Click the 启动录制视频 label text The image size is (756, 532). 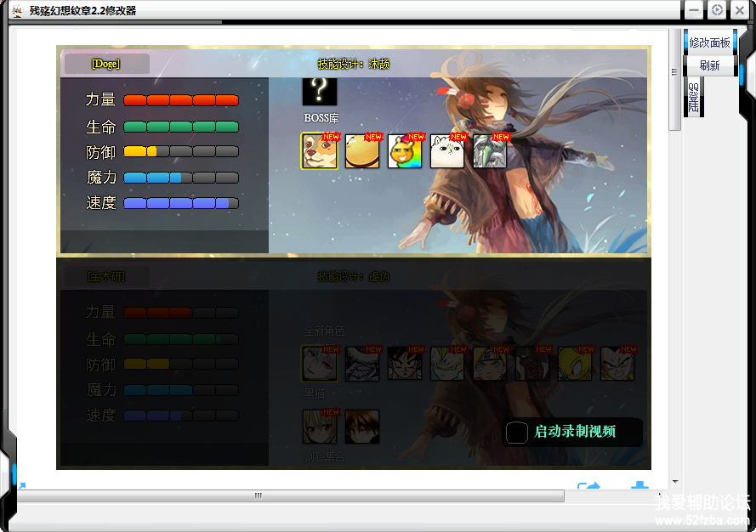[x=575, y=431]
